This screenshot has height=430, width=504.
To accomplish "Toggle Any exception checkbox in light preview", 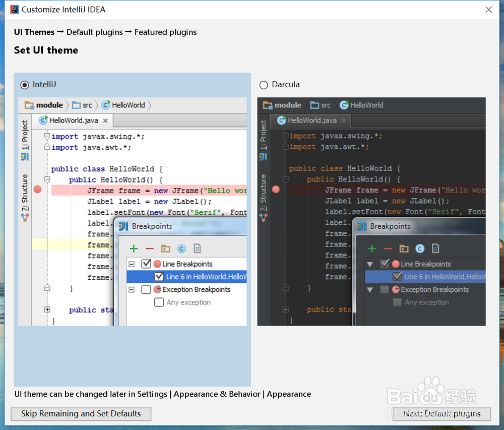I will click(x=159, y=302).
